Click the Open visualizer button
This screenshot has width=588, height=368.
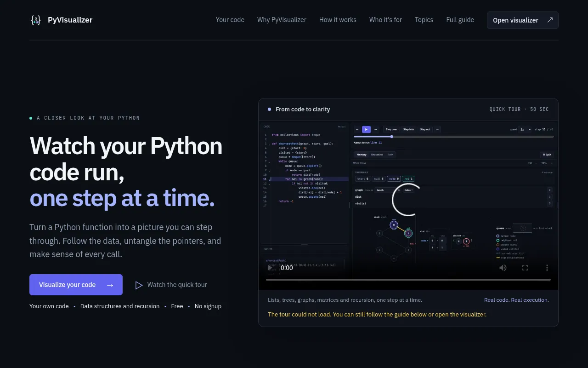coord(523,20)
